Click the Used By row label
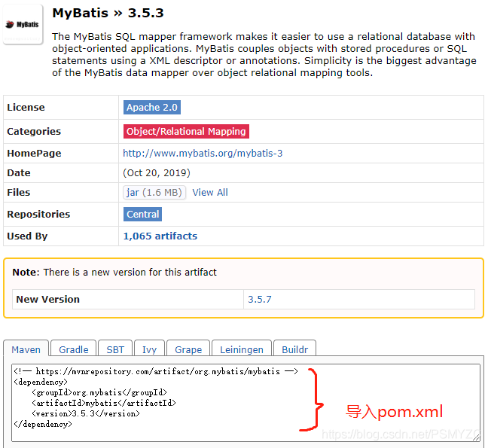Image resolution: width=488 pixels, height=448 pixels. tap(27, 236)
